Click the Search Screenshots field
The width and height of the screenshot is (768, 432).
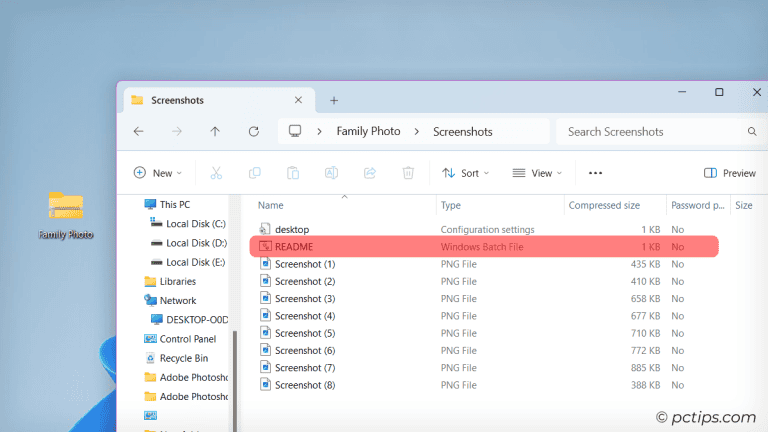point(650,131)
